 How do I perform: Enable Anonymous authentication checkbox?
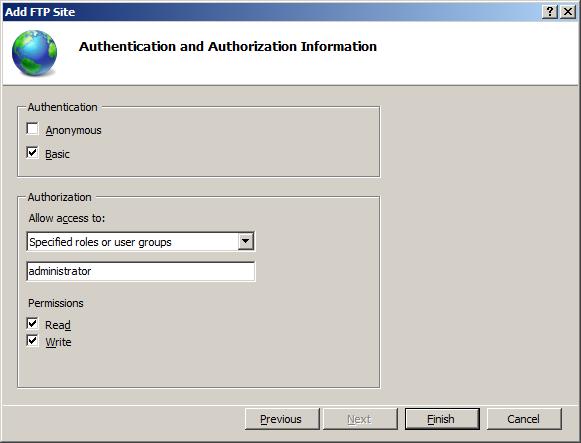[x=32, y=129]
